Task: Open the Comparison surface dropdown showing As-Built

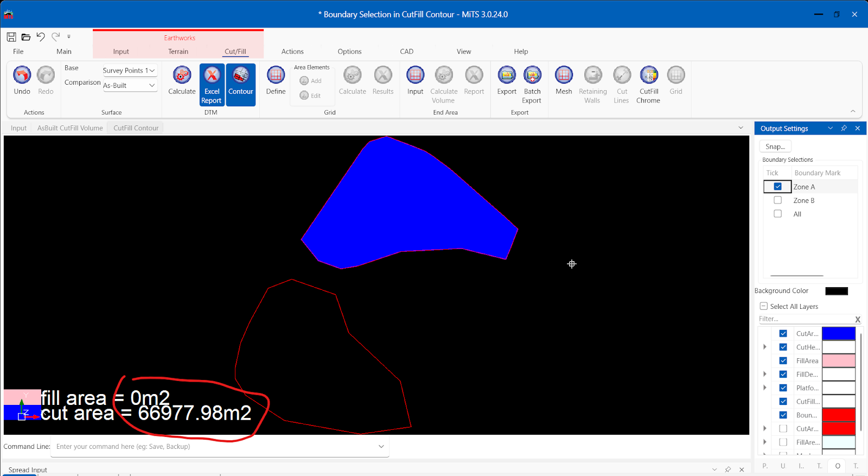Action: tap(130, 85)
